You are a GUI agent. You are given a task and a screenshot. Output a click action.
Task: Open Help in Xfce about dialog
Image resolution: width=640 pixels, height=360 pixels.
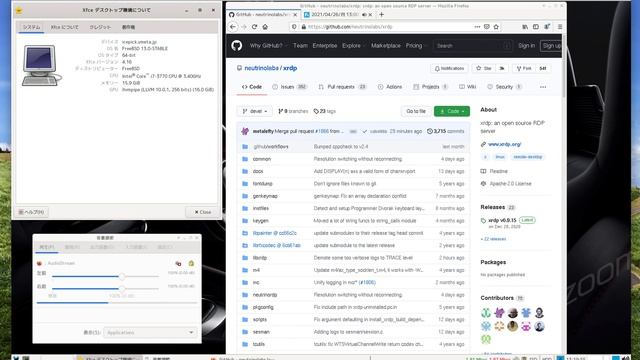coord(31,212)
